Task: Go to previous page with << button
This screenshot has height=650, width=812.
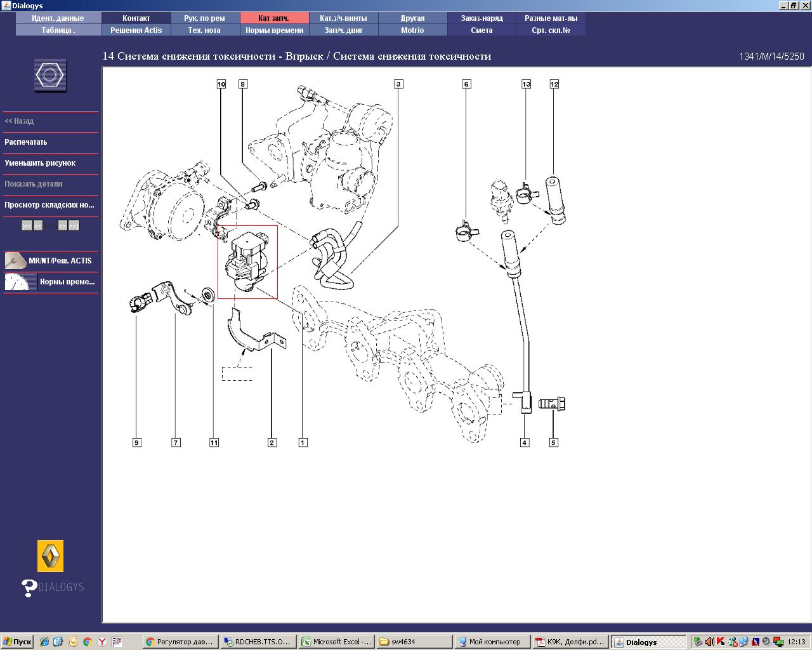Action: pos(38,226)
